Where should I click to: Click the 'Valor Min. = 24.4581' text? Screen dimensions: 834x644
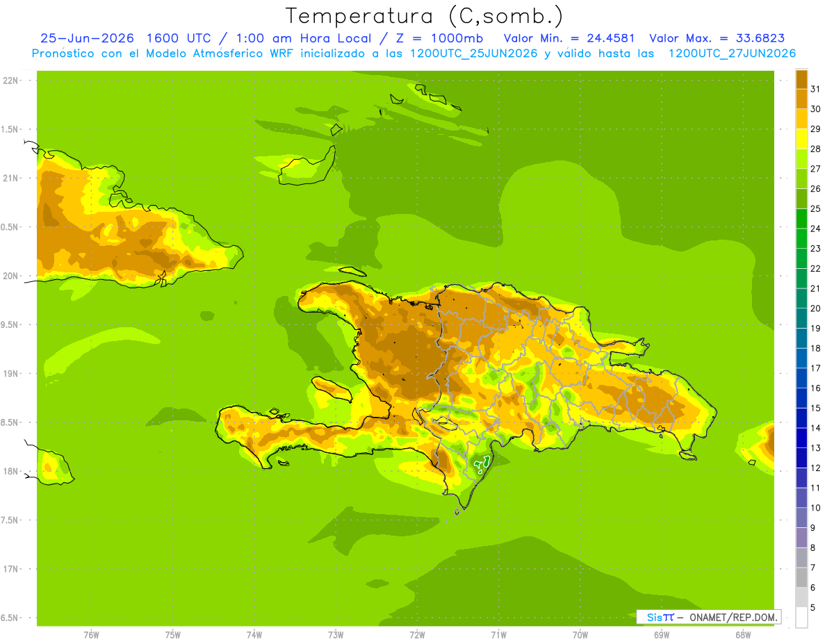569,38
